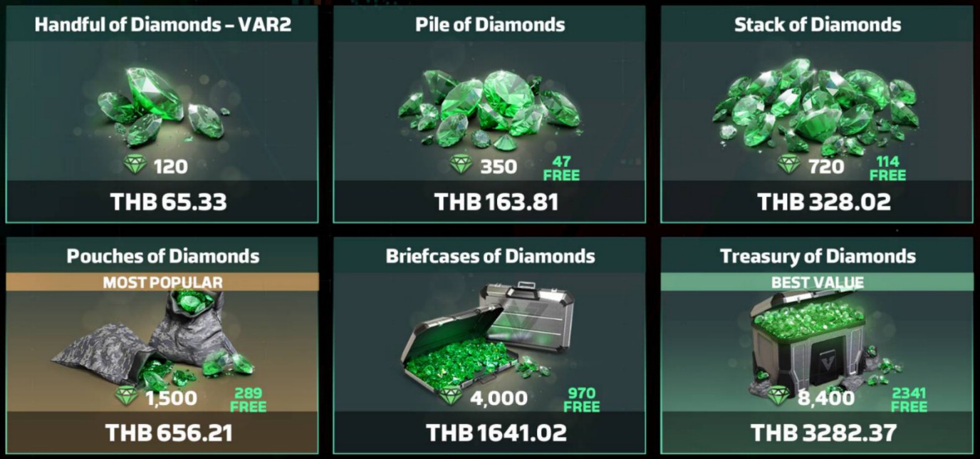Viewport: 980px width, 459px height.
Task: Click the BEST VALUE banner
Action: click(x=817, y=282)
